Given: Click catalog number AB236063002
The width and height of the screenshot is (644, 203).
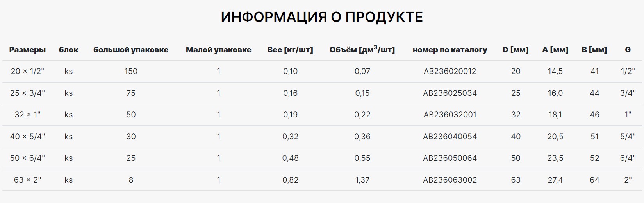Looking at the screenshot, I should tap(450, 180).
